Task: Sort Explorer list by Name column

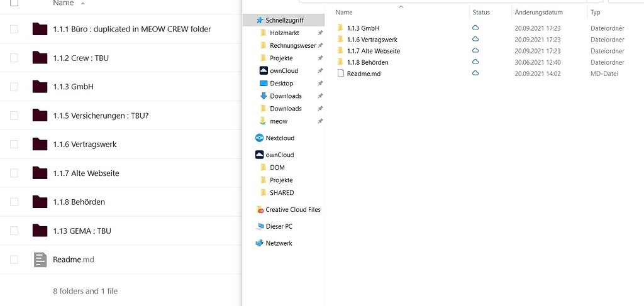Action: coord(344,13)
